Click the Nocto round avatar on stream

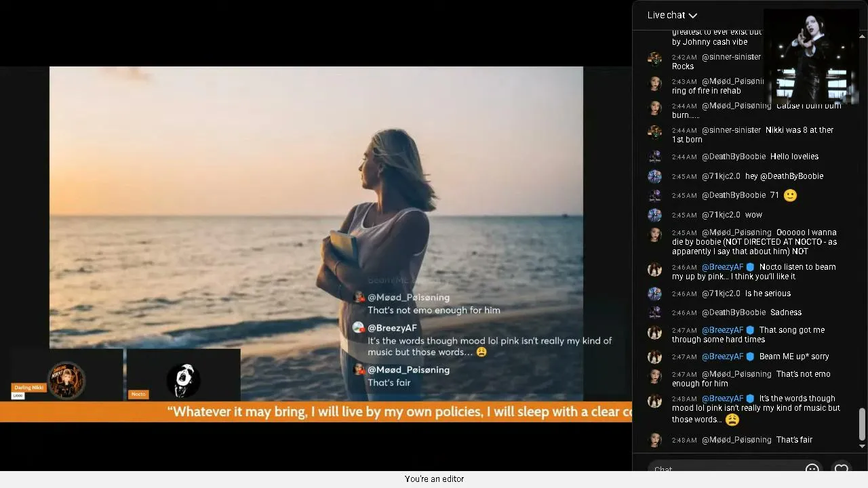click(183, 380)
